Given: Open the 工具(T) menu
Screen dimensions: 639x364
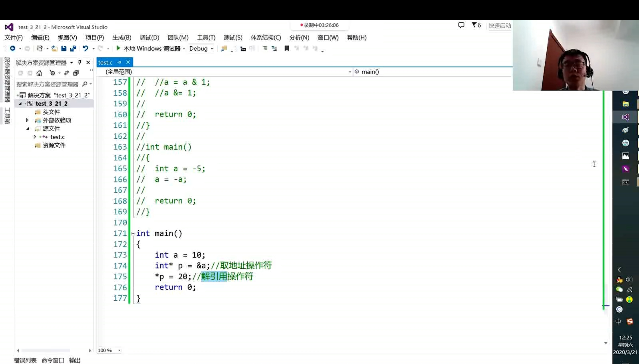Looking at the screenshot, I should click(206, 37).
